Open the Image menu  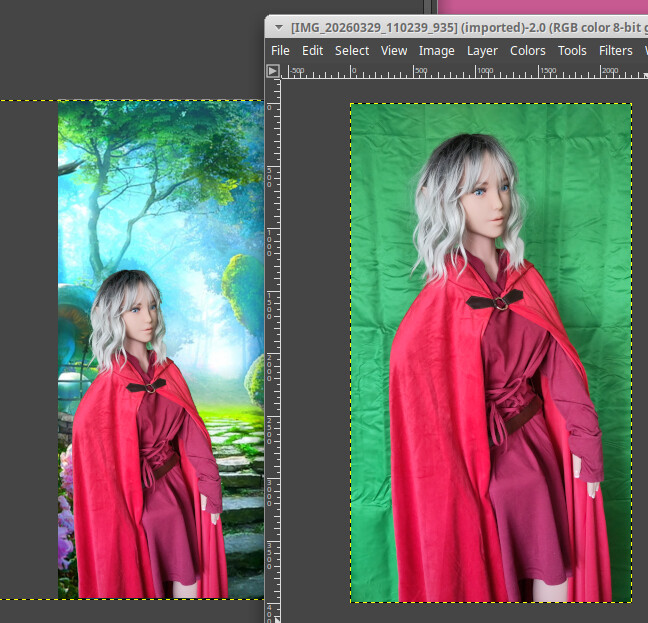click(x=436, y=51)
